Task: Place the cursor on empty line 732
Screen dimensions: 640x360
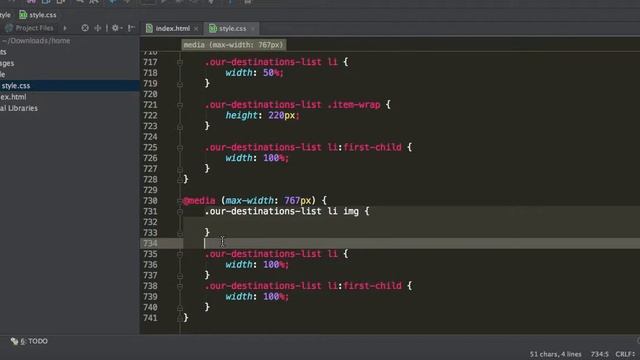Action: [411, 222]
